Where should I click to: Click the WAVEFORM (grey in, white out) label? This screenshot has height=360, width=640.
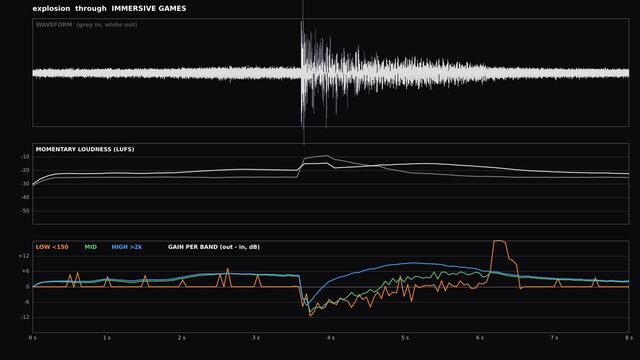(86, 24)
